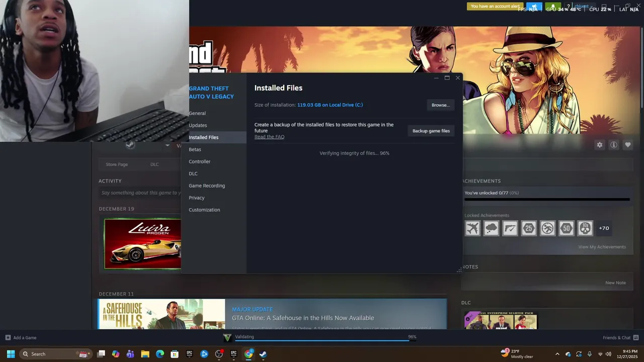This screenshot has width=644, height=362.
Task: Show hidden system tray icons chevron
Action: point(557,354)
